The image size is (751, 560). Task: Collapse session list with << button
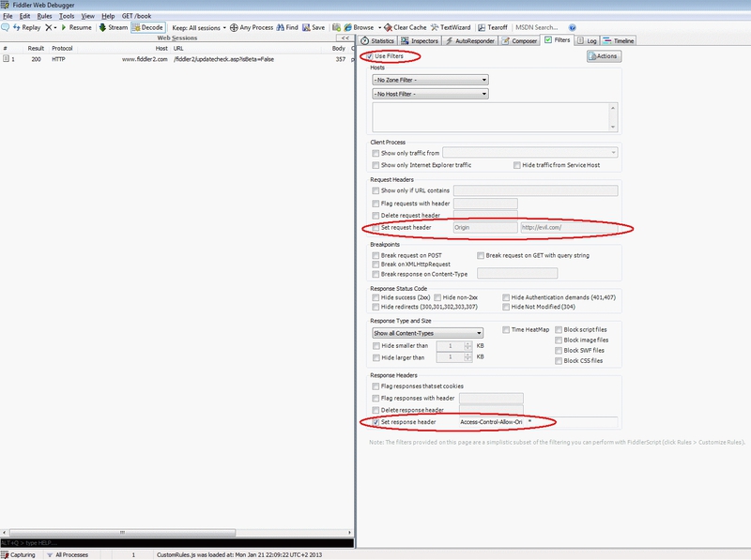pos(345,38)
